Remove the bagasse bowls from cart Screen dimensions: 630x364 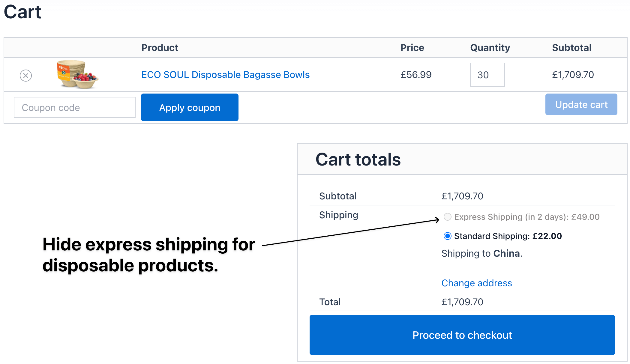click(x=26, y=75)
